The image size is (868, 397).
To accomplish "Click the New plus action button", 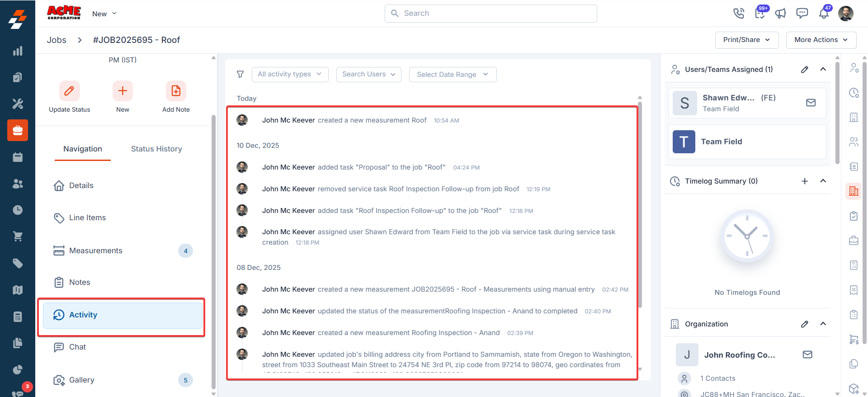I will (123, 91).
